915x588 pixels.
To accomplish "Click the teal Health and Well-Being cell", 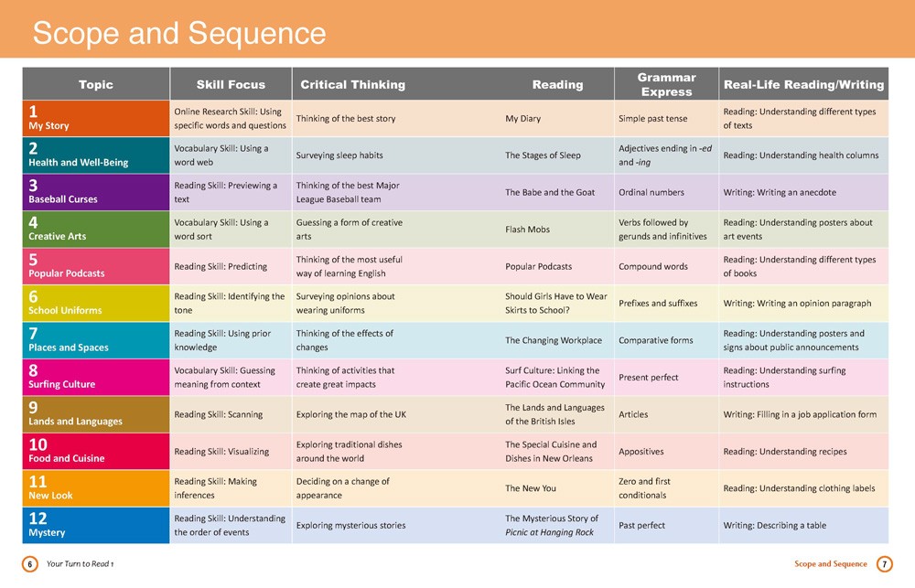I will [96, 155].
